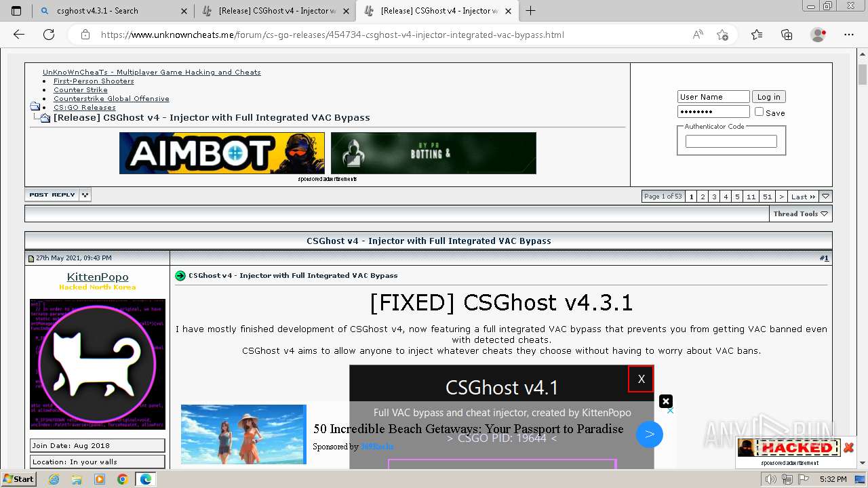Open post number #1 permalink
This screenshot has height=488, width=868.
coord(824,258)
